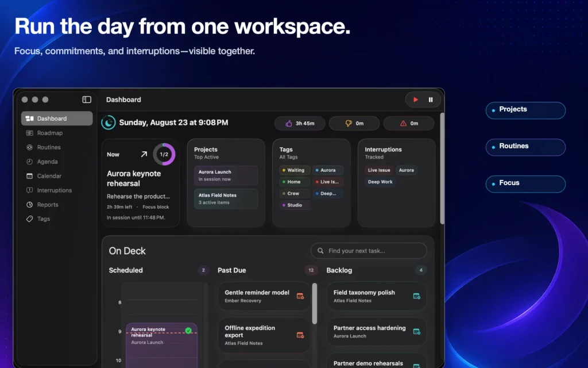Select the Live Is... tag in Tags

tap(328, 182)
